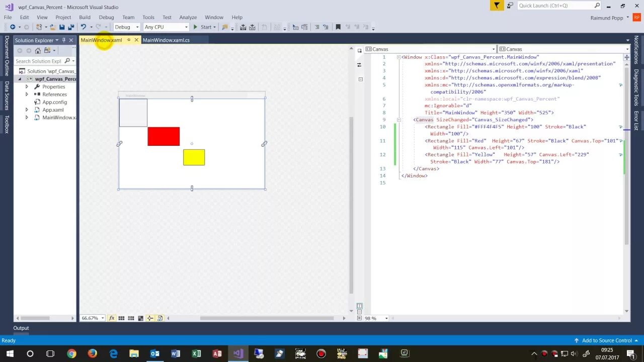The width and height of the screenshot is (644, 362).
Task: Select the gray rectangle in the designer
Action: 133,113
